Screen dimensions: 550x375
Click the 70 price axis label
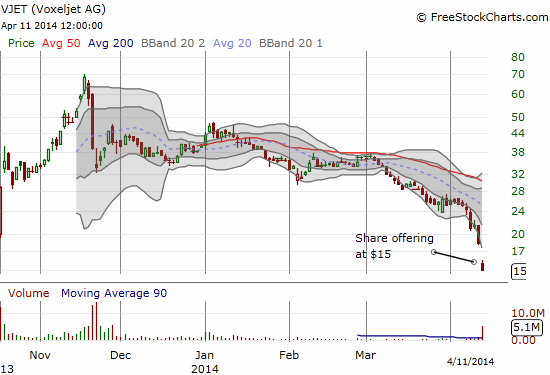(518, 74)
